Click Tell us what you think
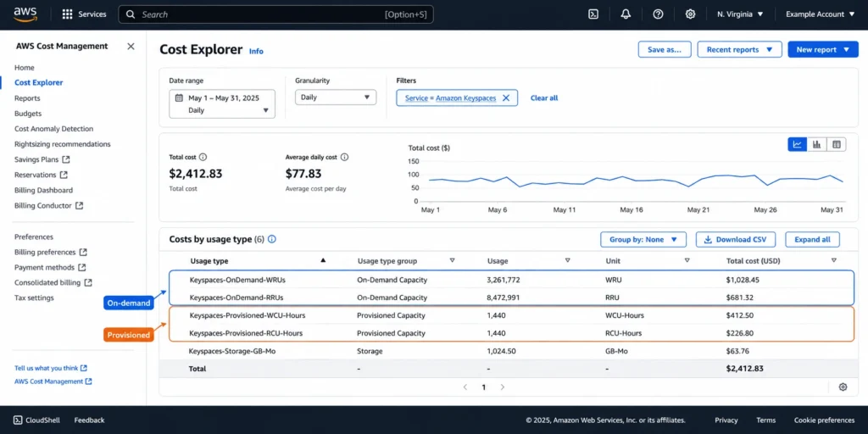Screen dimensions: 868x434 pyautogui.click(x=51, y=368)
